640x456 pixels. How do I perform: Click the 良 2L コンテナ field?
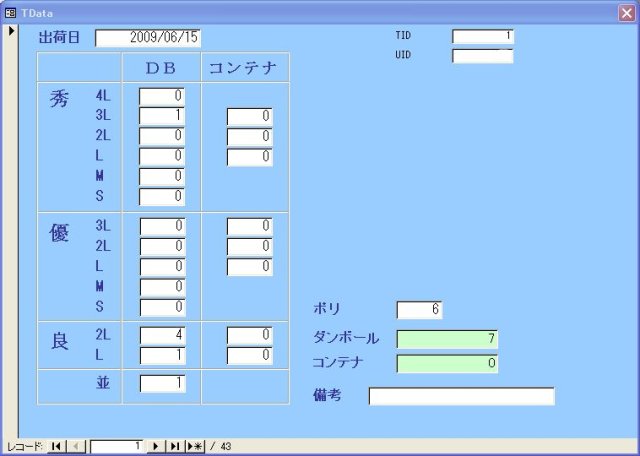click(x=249, y=336)
